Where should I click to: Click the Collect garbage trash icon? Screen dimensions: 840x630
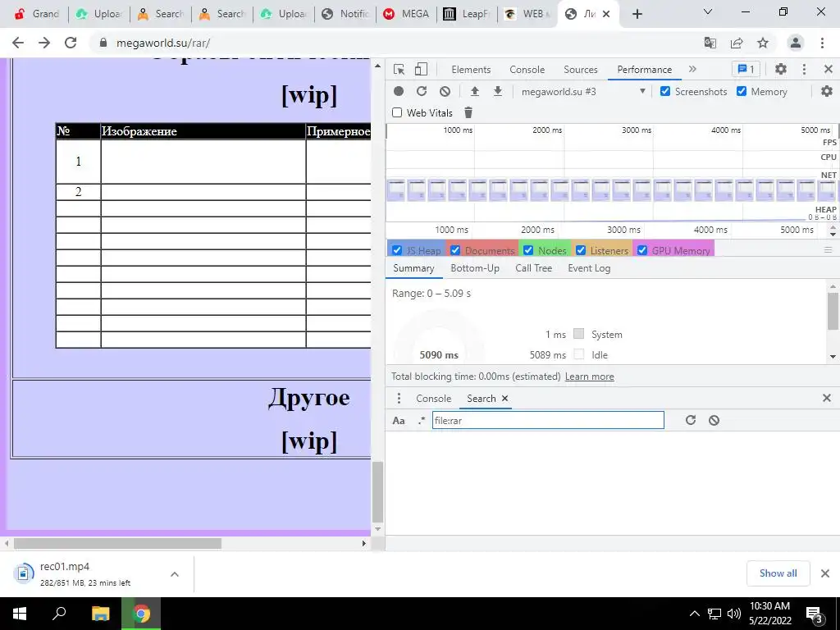coord(468,112)
